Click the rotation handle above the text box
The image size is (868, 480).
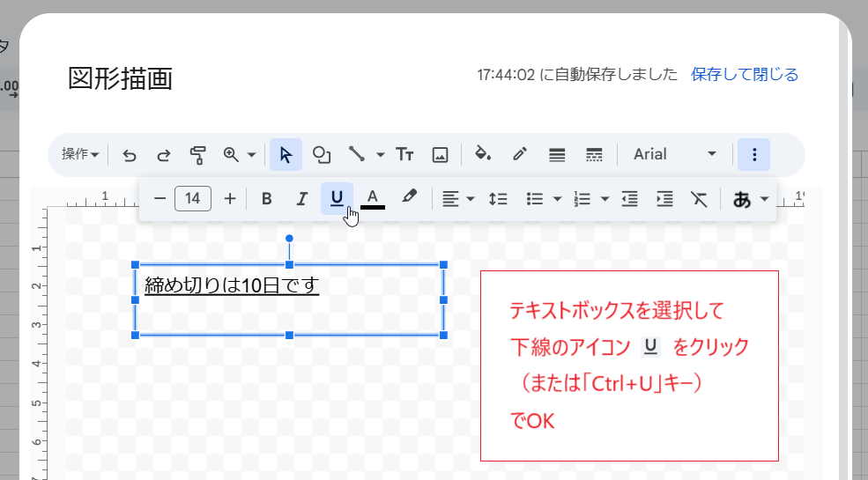click(x=289, y=239)
